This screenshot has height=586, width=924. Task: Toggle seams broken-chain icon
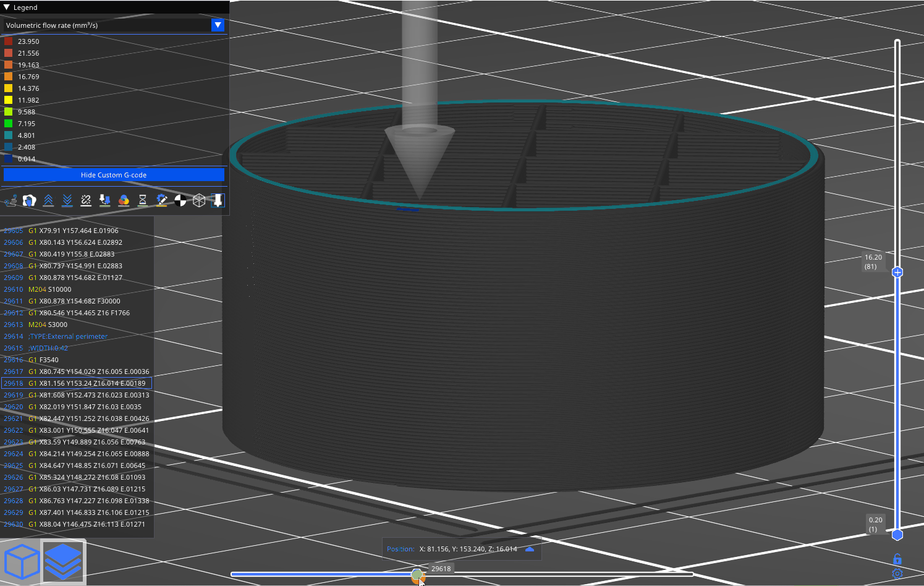pyautogui.click(x=86, y=201)
